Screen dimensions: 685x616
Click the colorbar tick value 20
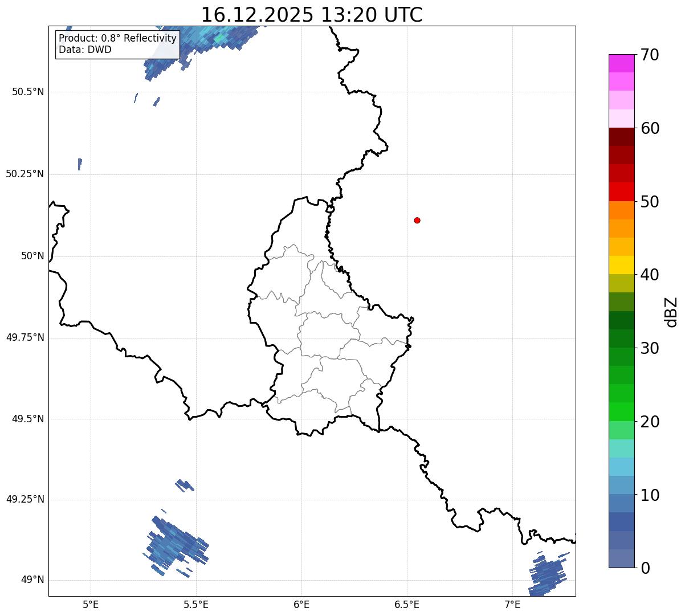[650, 422]
